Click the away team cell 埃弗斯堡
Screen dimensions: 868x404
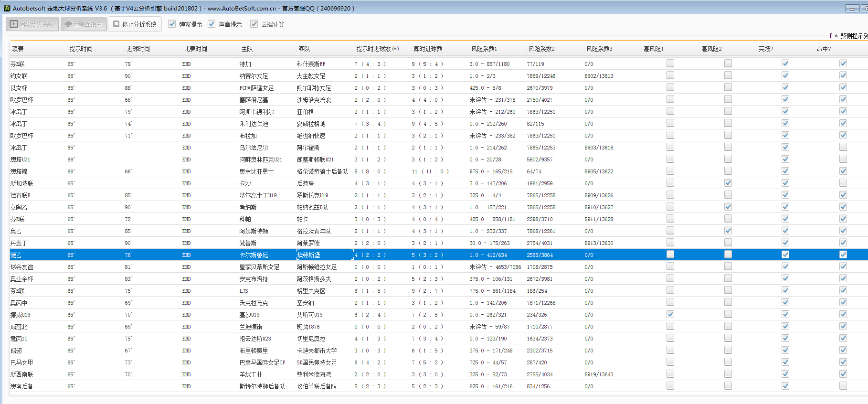point(308,255)
